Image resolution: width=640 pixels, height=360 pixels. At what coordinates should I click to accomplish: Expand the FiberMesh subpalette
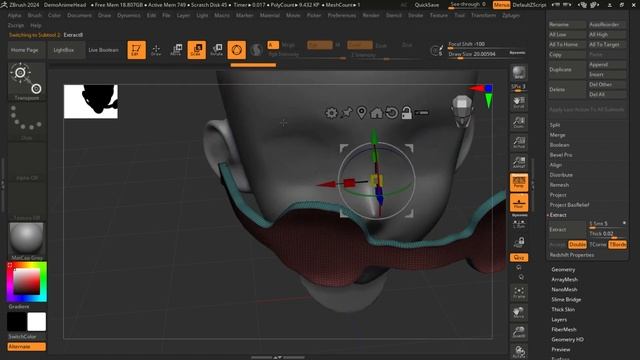pos(564,329)
